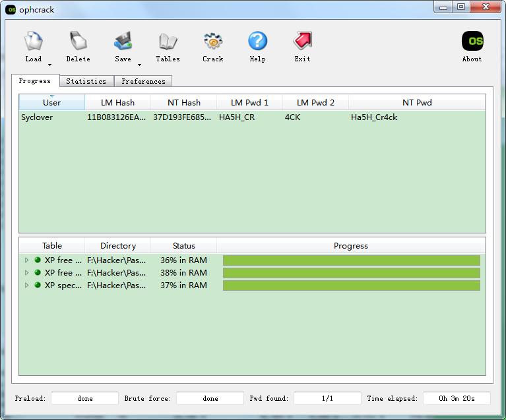
Task: Click the LM Pwd 2 column header
Action: (x=315, y=103)
